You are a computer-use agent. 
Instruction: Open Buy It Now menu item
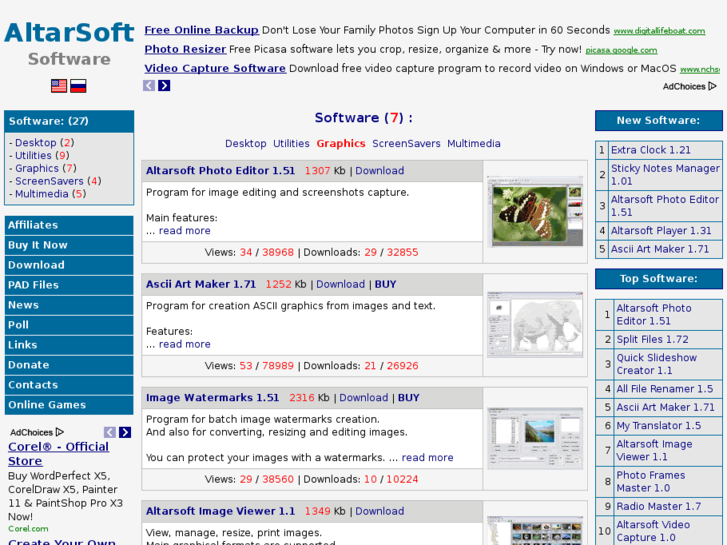pos(69,245)
